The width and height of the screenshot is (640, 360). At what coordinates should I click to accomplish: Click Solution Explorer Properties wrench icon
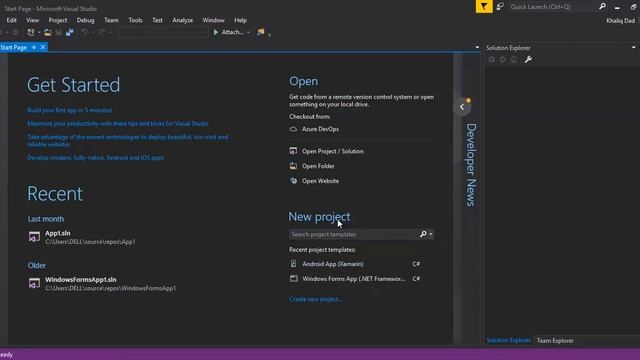(x=528, y=60)
